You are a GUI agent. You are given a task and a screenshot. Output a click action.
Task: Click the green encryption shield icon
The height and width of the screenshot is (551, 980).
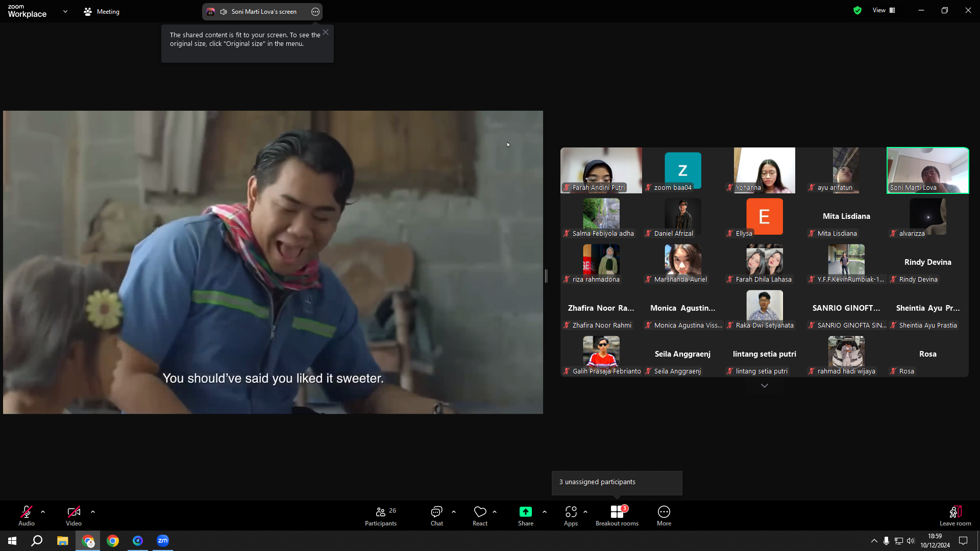pos(857,10)
